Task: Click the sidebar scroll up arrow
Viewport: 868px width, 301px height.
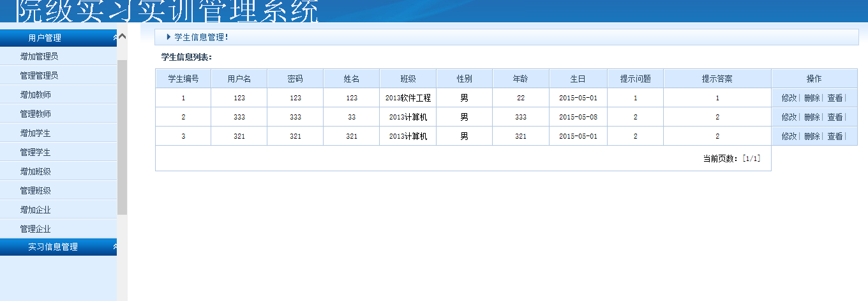Action: 123,36
